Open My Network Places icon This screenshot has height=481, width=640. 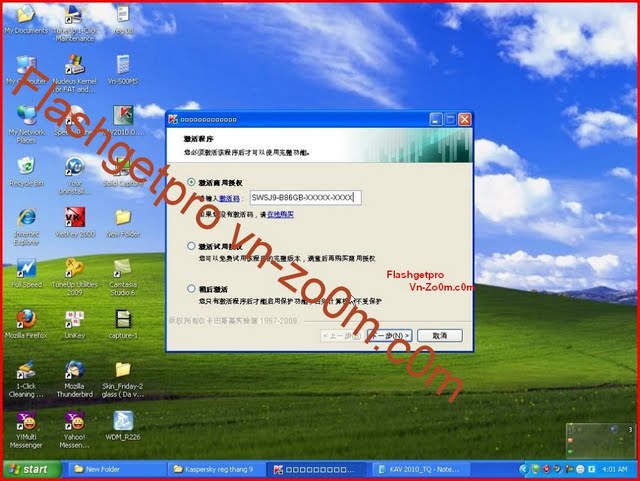click(26, 123)
